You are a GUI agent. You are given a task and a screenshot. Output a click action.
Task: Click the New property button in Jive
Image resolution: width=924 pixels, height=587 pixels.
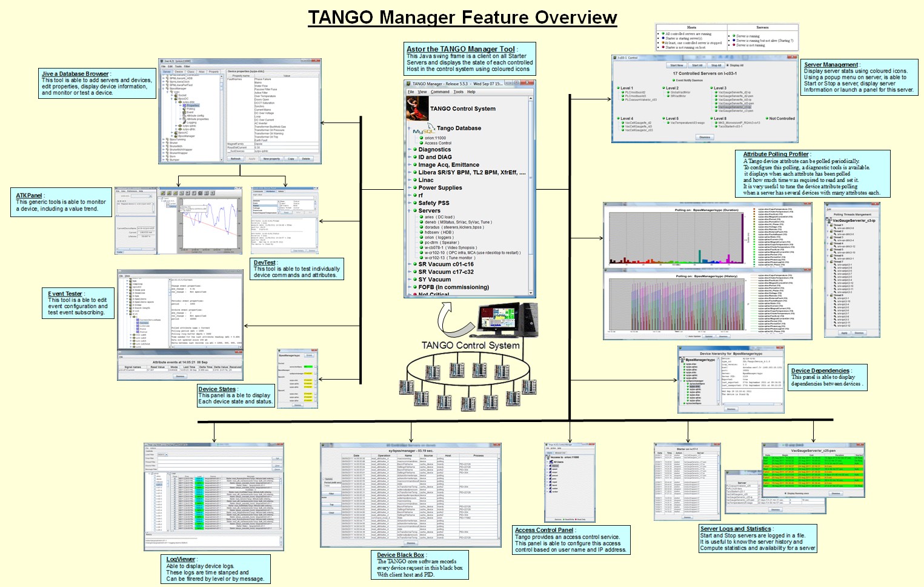271,159
